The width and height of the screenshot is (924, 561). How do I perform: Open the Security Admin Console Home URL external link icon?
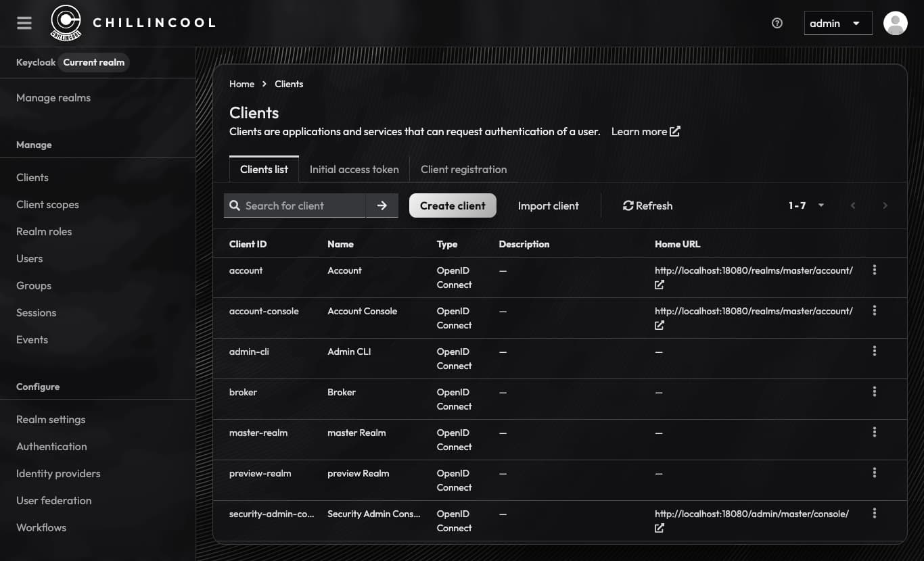(660, 528)
